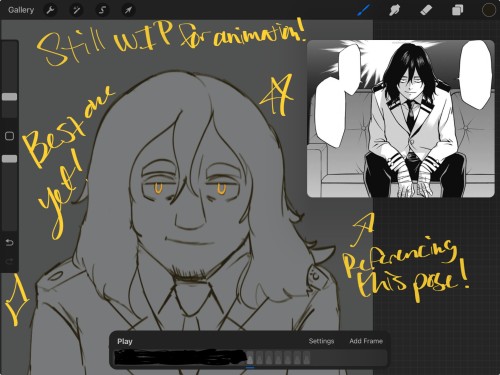Select the Eraser tool

tap(426, 10)
